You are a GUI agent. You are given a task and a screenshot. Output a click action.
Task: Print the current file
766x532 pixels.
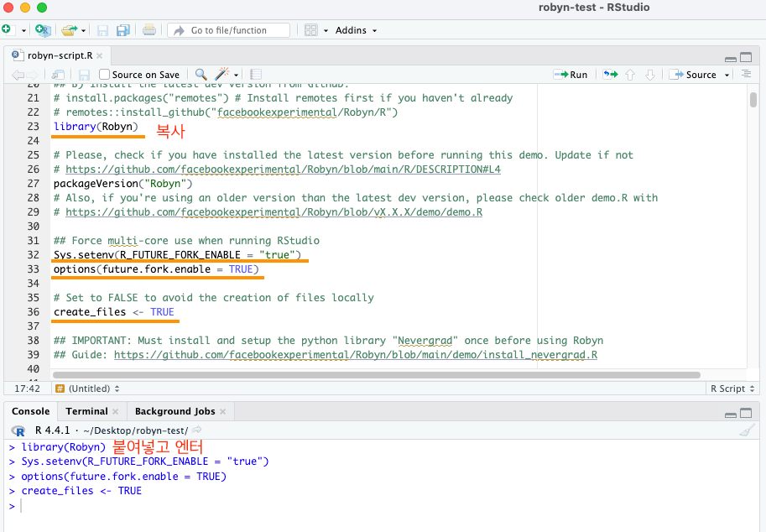click(149, 29)
